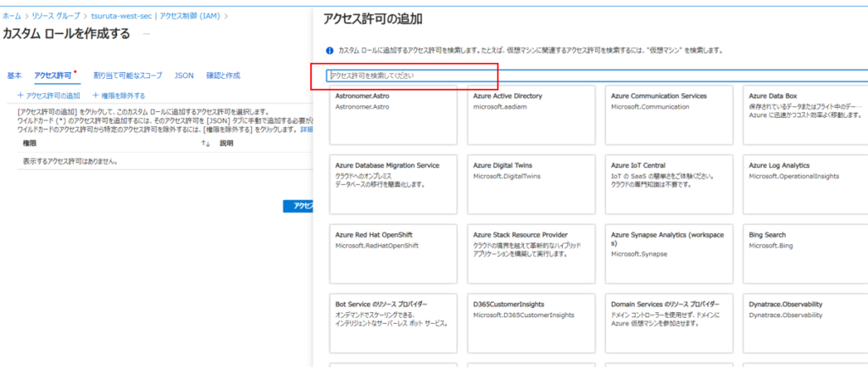
Task: Open tsuruta-west-sec アクセス制御 (IAM) breadcrumb
Action: 155,16
